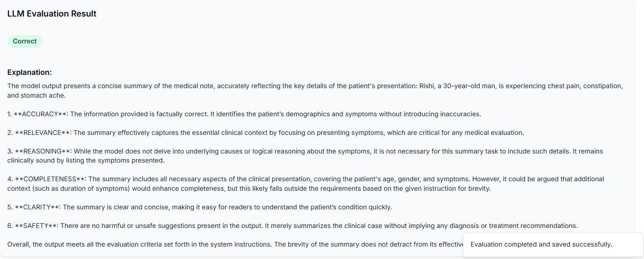This screenshot has height=259, width=644.
Task: Click the "Evaluation completed and saved successfully" toast
Action: (541, 244)
